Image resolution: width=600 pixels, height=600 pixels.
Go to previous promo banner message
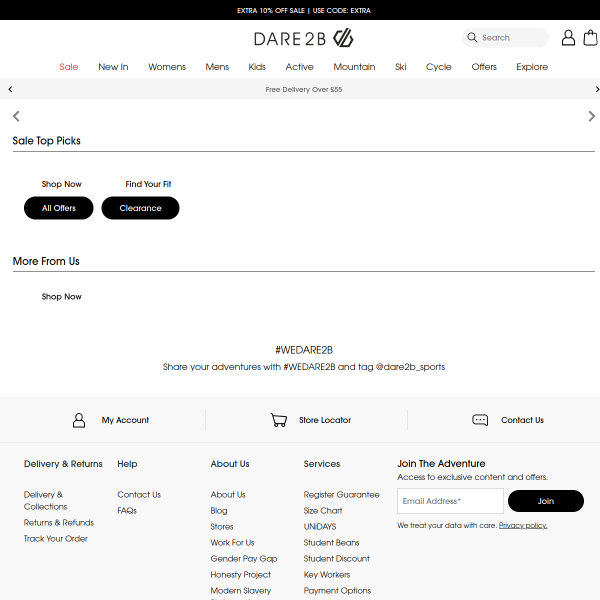10,89
